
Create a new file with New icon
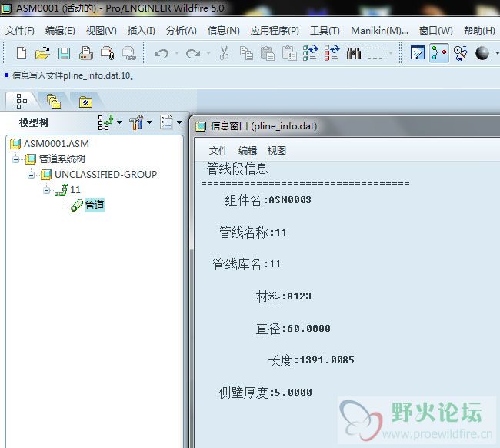(22, 53)
